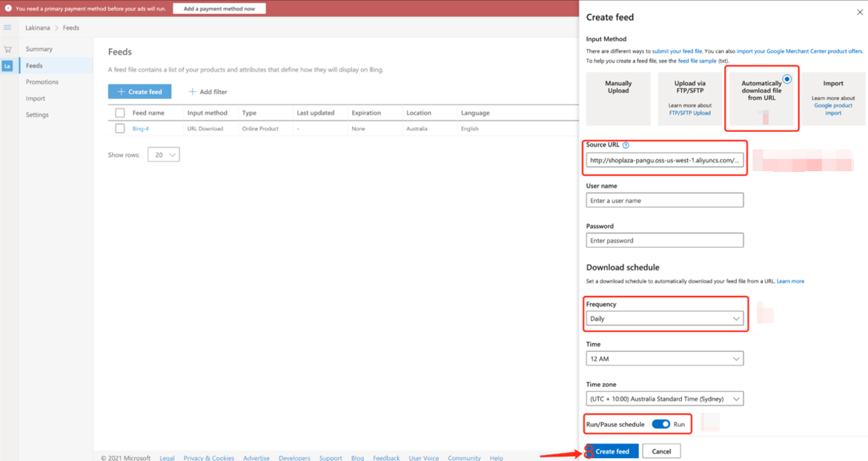
Task: Click the Online Product cell
Action: click(x=260, y=128)
